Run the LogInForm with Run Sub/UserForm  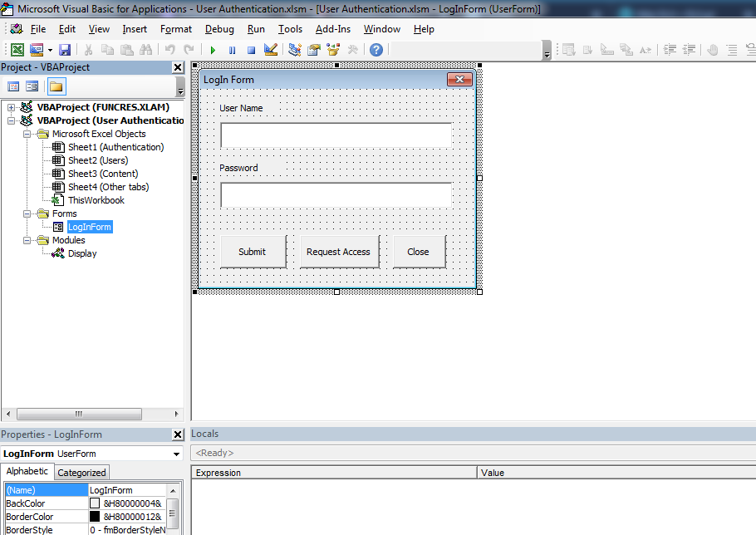point(212,49)
